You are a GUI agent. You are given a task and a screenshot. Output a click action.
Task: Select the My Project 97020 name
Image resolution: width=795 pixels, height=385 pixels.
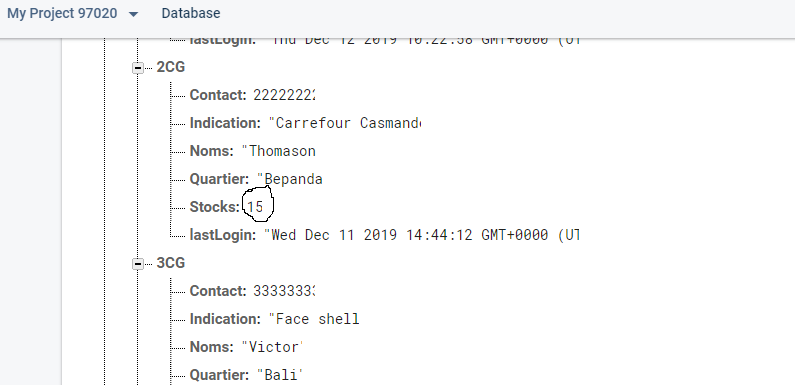point(62,13)
